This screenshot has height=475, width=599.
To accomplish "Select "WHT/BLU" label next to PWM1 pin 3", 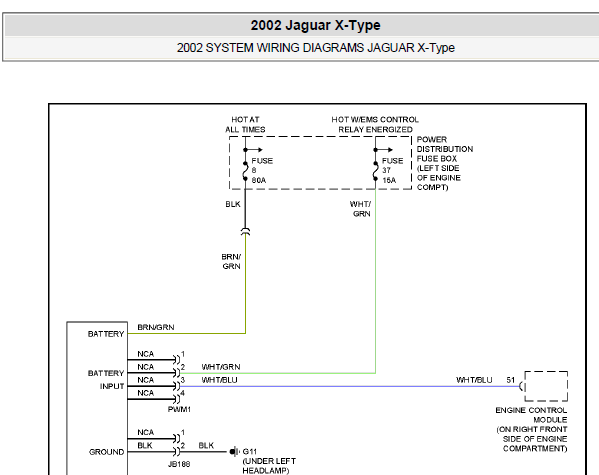I will coord(220,380).
